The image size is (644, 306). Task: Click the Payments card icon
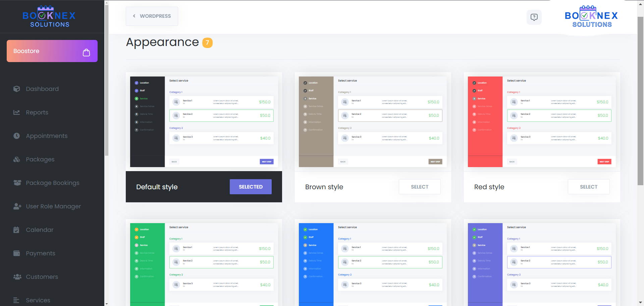click(x=17, y=253)
